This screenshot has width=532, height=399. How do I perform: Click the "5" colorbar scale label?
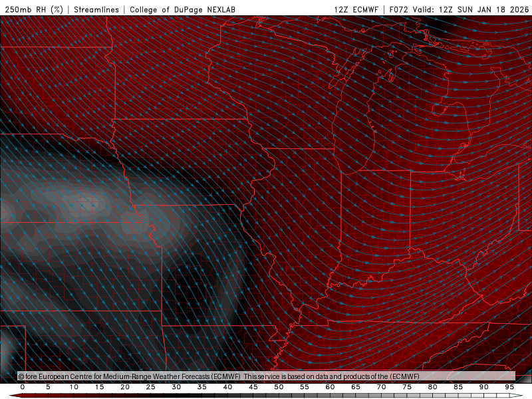click(48, 387)
